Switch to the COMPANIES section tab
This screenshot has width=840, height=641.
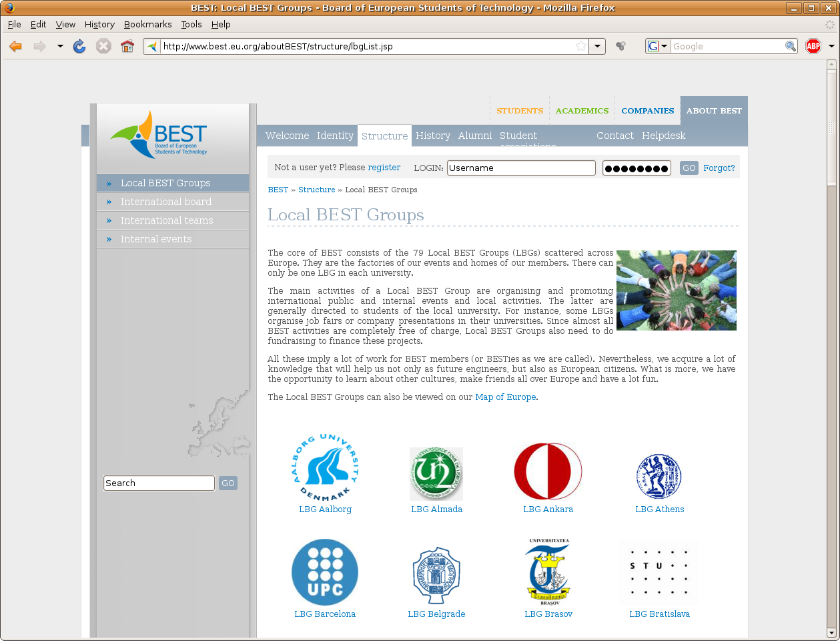(x=647, y=111)
